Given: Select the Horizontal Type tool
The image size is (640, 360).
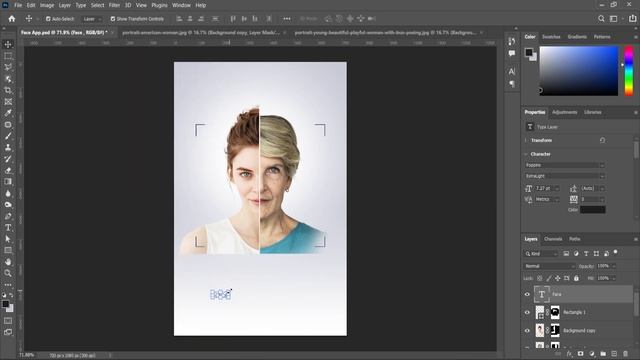Looking at the screenshot, I should click(x=8, y=227).
